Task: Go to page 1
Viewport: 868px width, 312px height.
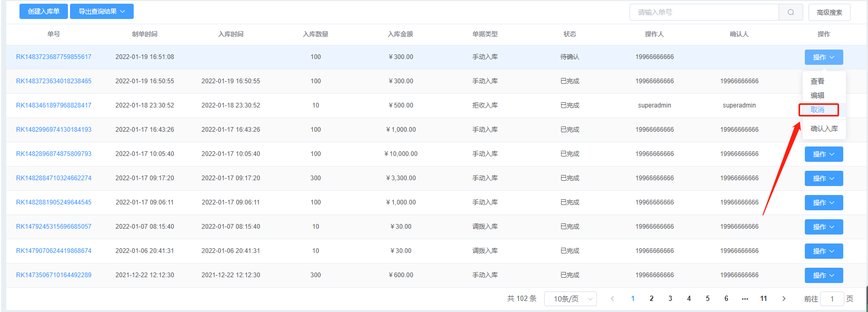Action: tap(633, 299)
